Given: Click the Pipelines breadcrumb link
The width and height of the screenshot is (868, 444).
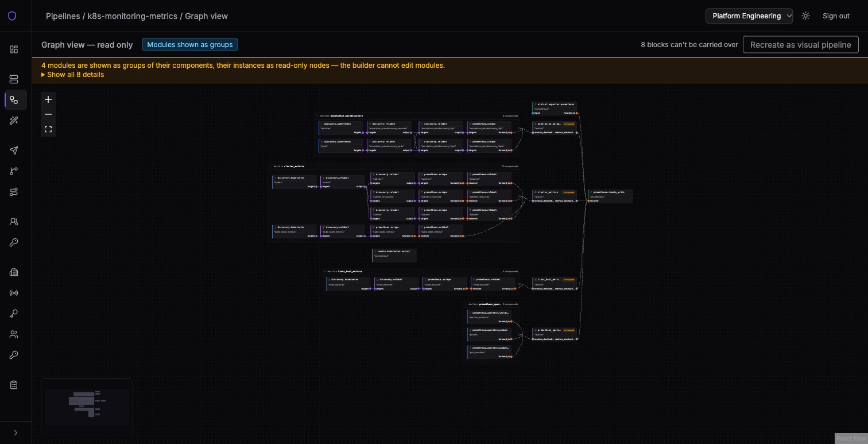Looking at the screenshot, I should [x=63, y=16].
